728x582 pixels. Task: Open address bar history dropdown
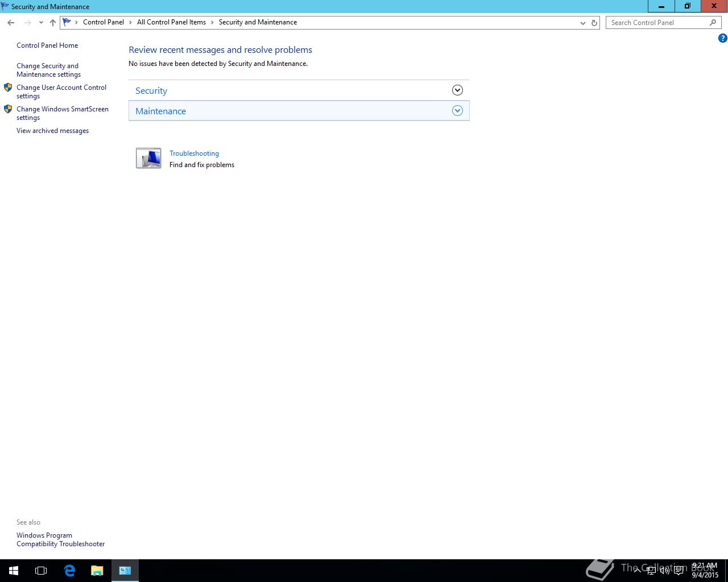(x=582, y=23)
